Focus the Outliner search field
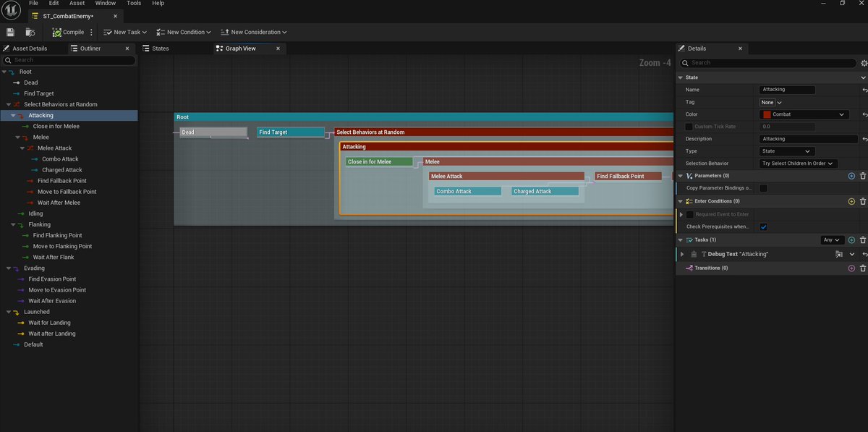The height and width of the screenshot is (432, 868). pyautogui.click(x=69, y=60)
